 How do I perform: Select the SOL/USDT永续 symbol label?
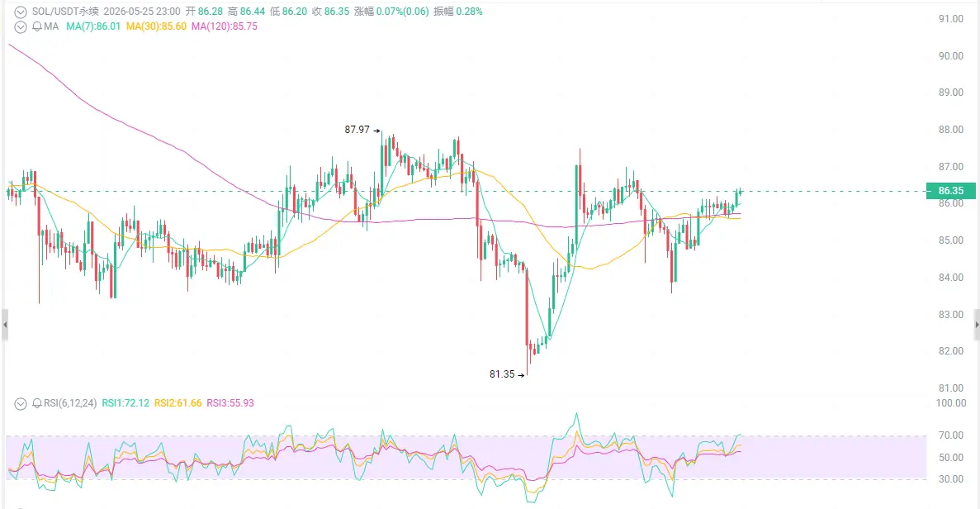(65, 12)
